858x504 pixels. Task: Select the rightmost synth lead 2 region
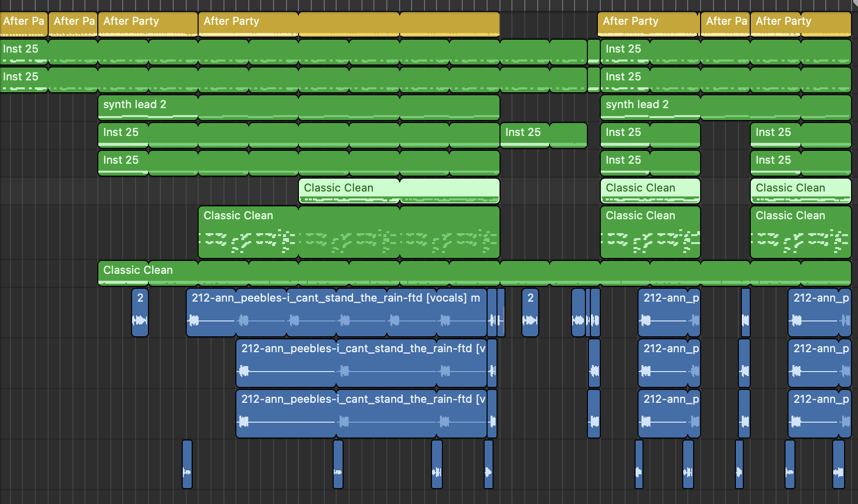pyautogui.click(x=726, y=108)
